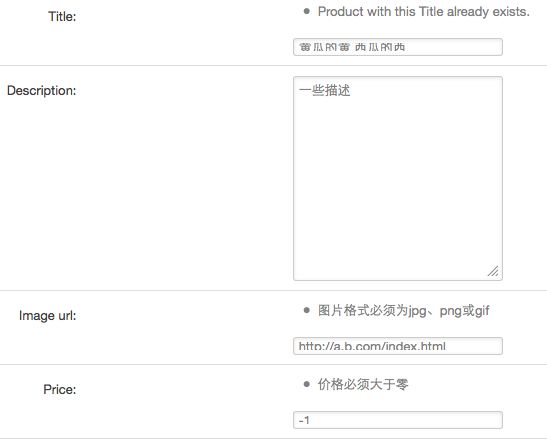Viewport: 547px width, 445px height.
Task: Click the 'Image url:' field label
Action: [x=47, y=316]
